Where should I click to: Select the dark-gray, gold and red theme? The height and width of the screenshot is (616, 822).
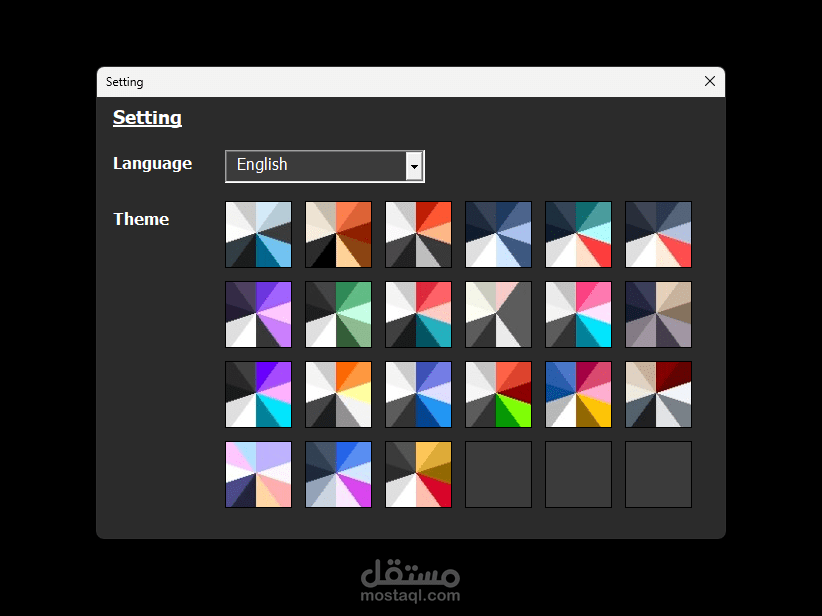418,474
